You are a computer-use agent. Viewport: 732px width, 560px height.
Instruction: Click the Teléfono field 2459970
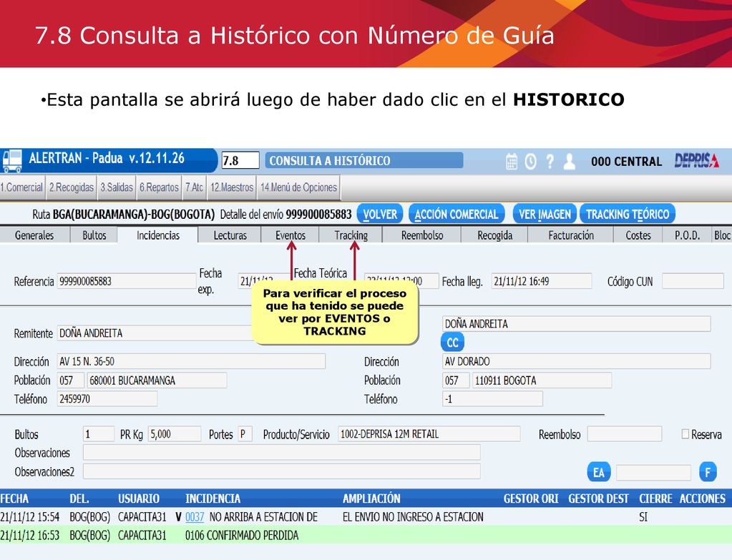tap(107, 399)
